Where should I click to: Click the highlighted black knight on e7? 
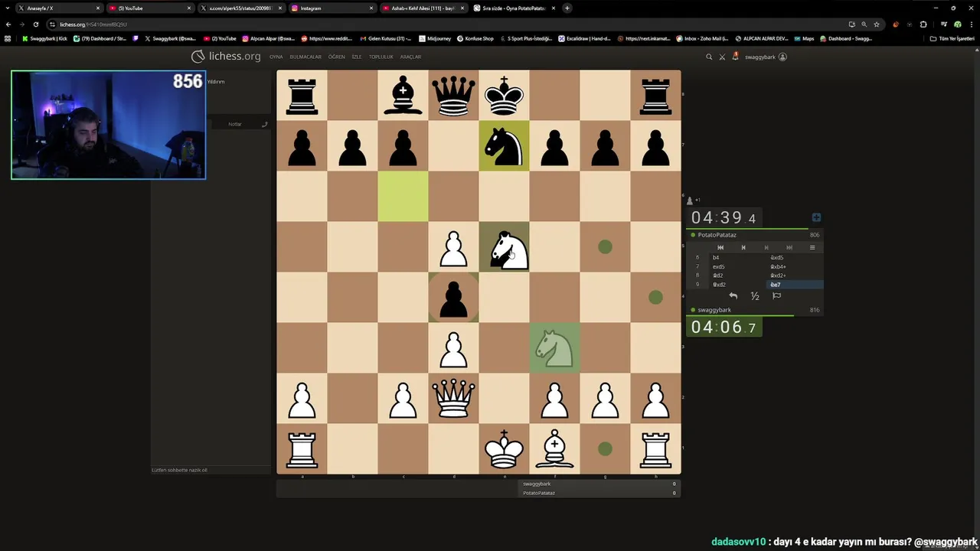[504, 146]
